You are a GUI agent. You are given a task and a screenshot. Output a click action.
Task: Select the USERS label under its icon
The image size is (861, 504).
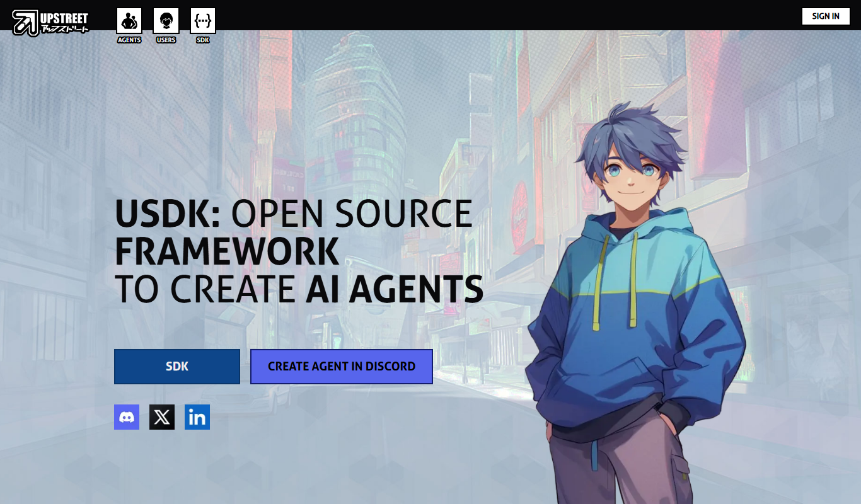(166, 40)
